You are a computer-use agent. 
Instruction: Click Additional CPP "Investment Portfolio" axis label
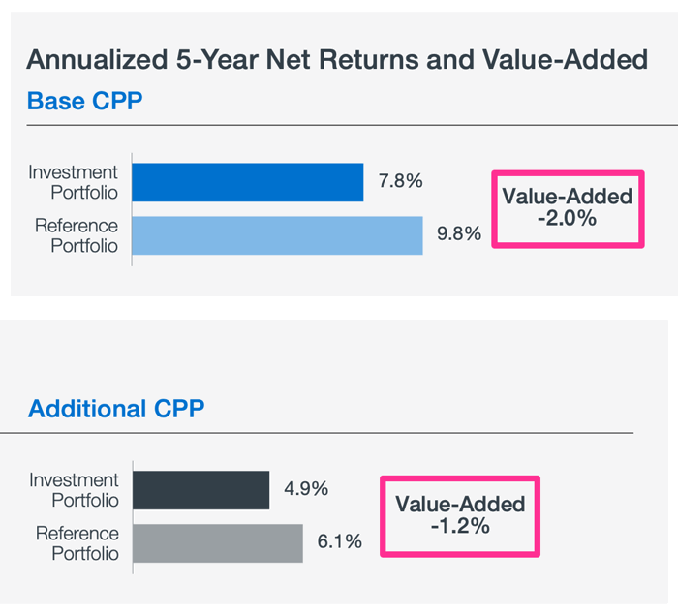tap(75, 490)
